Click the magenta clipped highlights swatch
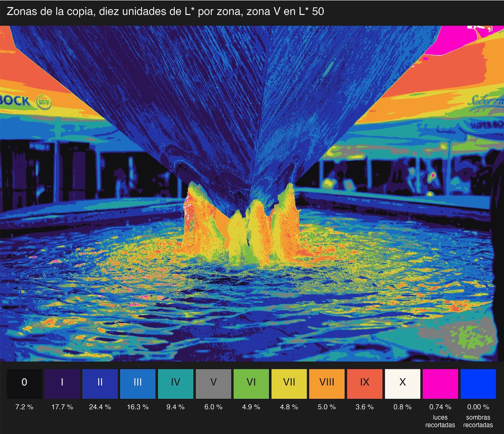504x434 pixels. [440, 384]
